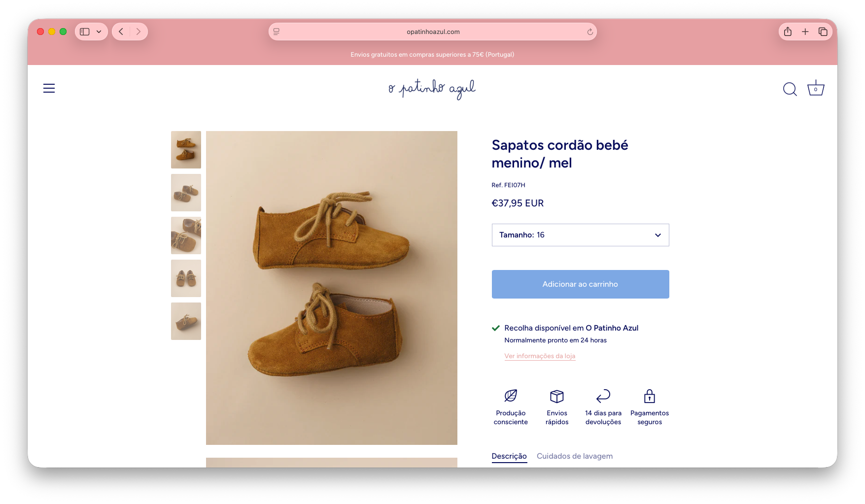Screen dimensions: 865x504
Task: Open Ver informações da loja link
Action: (x=540, y=356)
